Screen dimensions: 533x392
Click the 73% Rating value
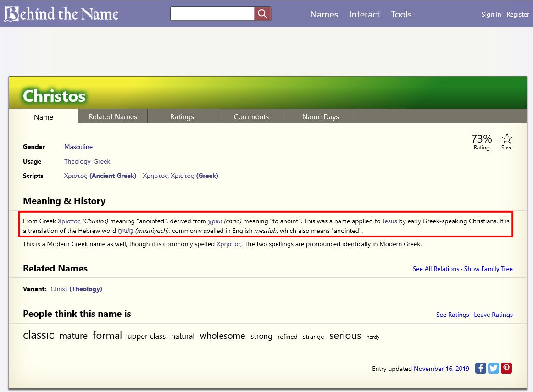pyautogui.click(x=481, y=138)
